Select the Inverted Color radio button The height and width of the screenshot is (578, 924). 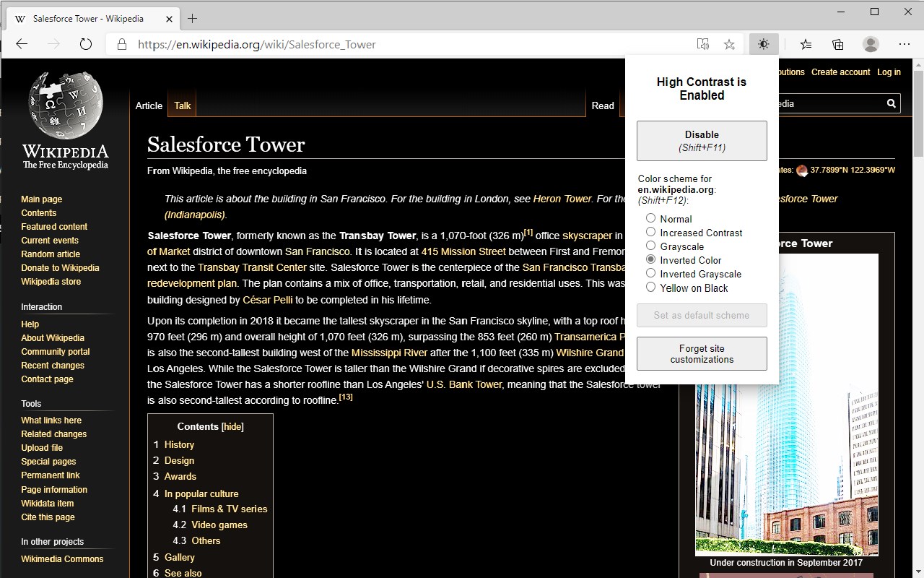tap(650, 259)
